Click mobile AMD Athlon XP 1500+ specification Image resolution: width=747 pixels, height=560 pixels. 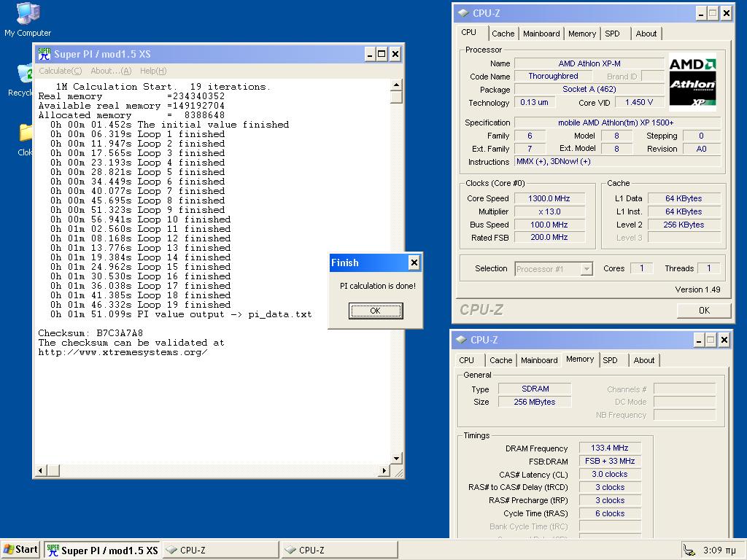(x=616, y=122)
